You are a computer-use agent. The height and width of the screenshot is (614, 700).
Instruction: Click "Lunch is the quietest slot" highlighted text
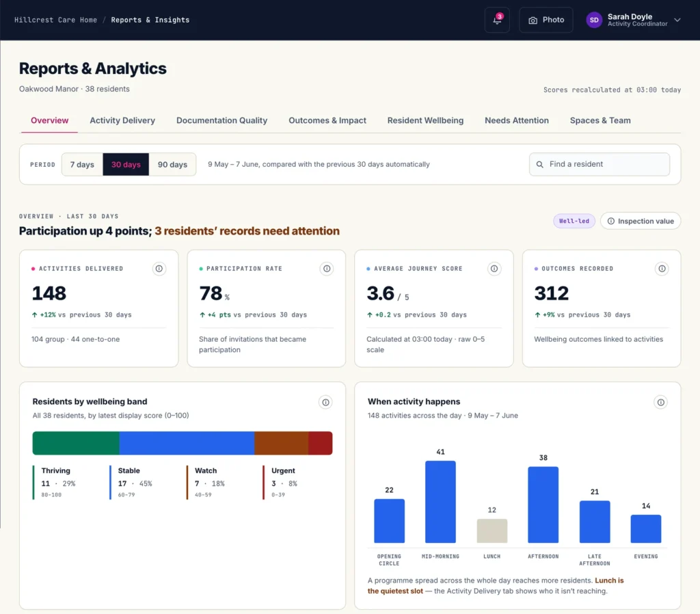[x=496, y=585]
